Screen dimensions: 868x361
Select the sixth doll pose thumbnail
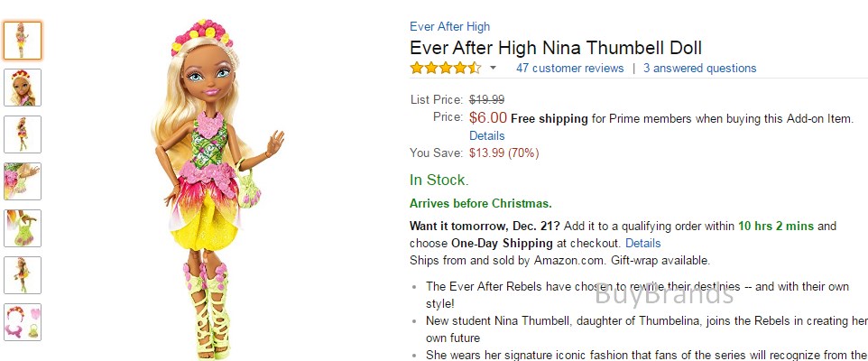click(x=23, y=275)
